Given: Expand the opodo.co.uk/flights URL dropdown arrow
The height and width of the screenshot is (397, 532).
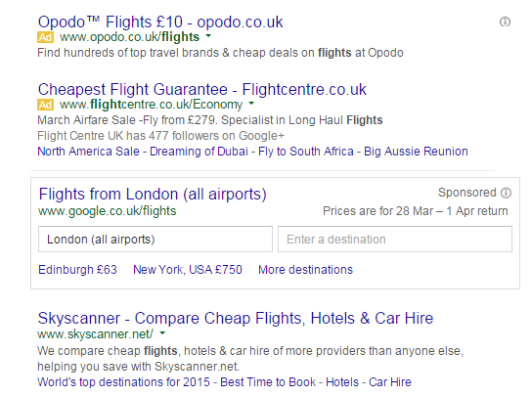Looking at the screenshot, I should [x=208, y=35].
